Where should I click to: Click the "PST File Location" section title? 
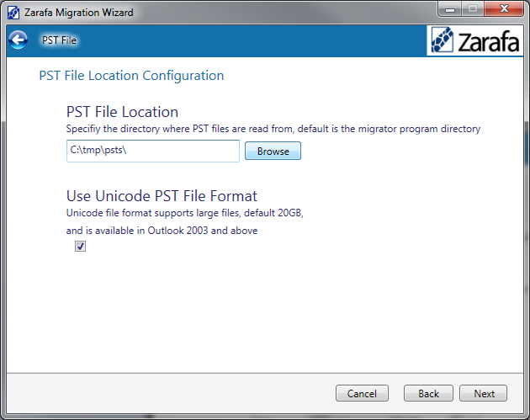[x=122, y=112]
